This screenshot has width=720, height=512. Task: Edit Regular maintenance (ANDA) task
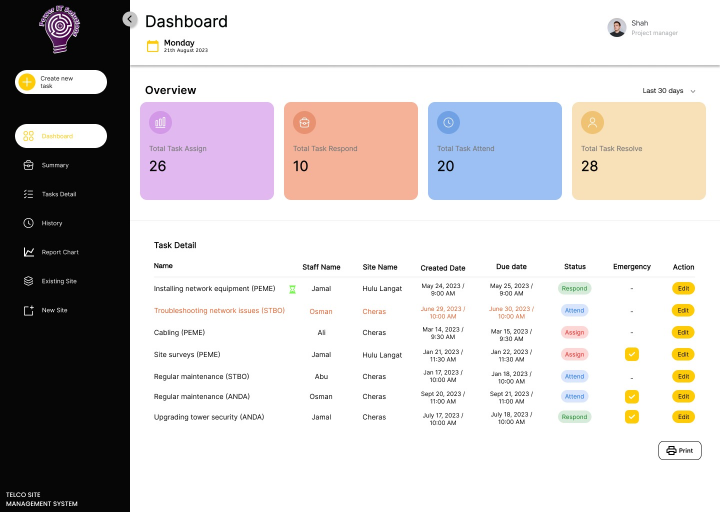click(x=683, y=397)
